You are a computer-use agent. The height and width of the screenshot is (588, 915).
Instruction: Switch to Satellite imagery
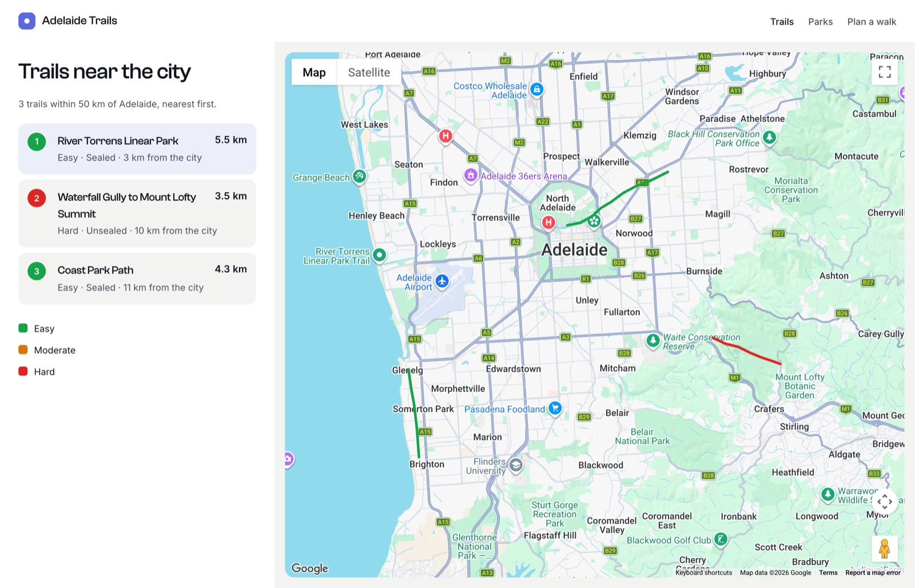[369, 73]
